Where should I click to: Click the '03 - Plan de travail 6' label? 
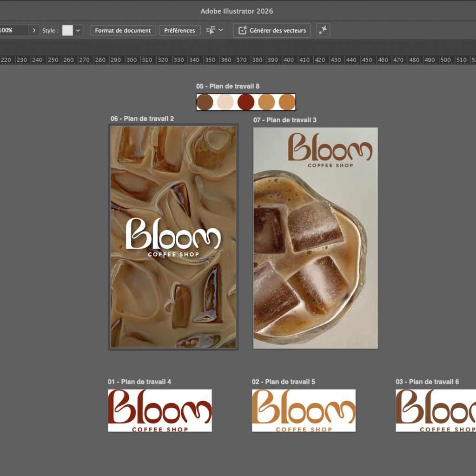tap(427, 382)
